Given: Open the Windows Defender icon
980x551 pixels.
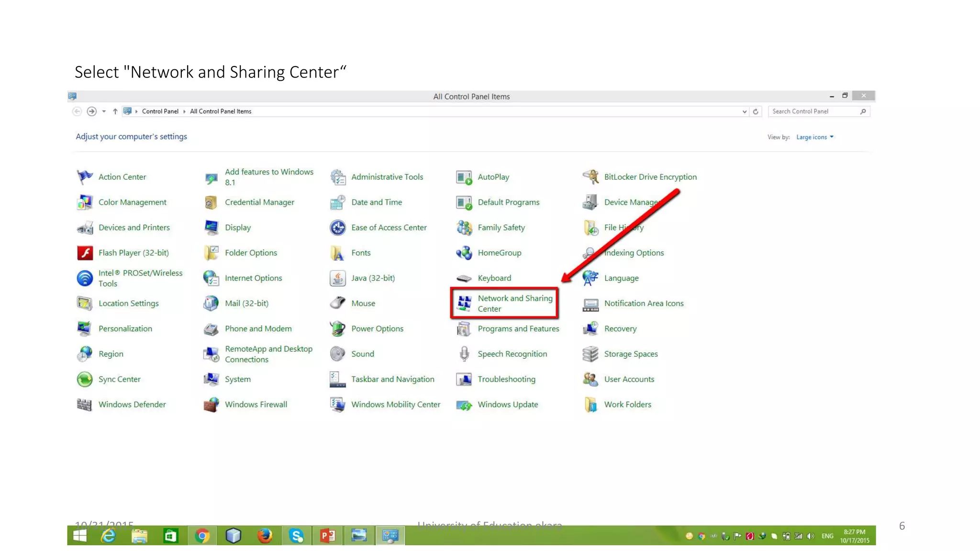Looking at the screenshot, I should click(x=85, y=405).
